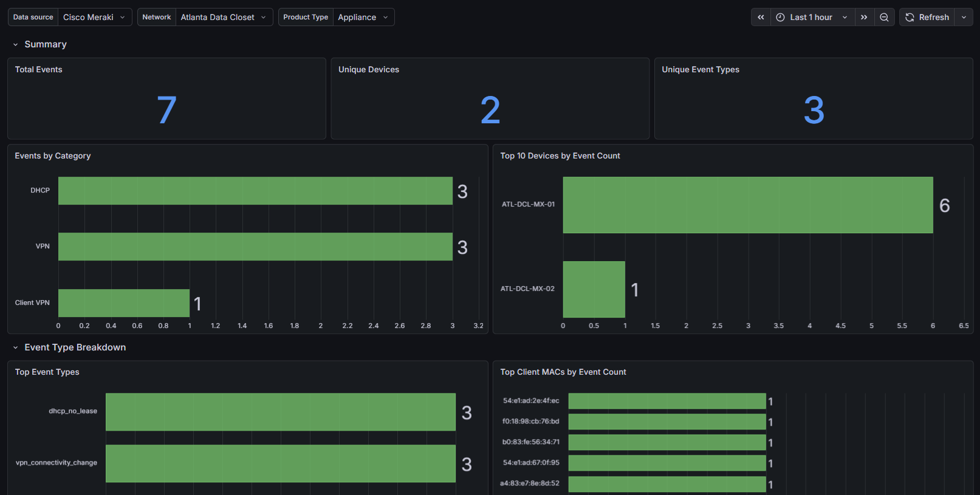Open the Network Atlanta Data Closet dropdown

coord(224,17)
